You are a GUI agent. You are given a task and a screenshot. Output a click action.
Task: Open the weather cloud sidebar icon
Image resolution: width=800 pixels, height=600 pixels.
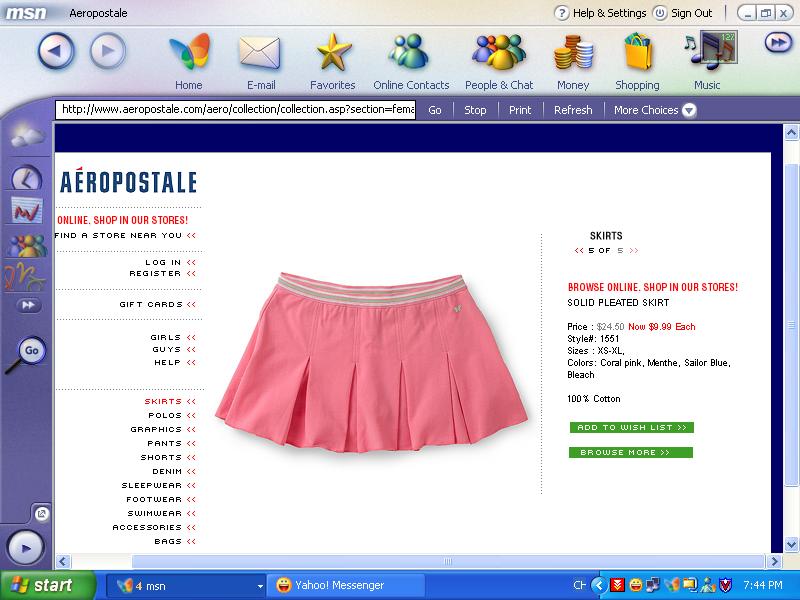(28, 136)
